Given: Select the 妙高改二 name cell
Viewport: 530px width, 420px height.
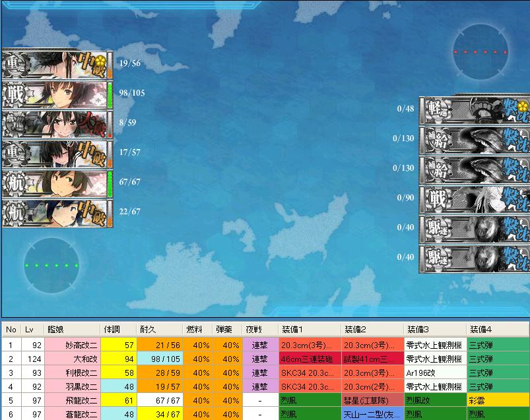Looking at the screenshot, I should pyautogui.click(x=71, y=344).
